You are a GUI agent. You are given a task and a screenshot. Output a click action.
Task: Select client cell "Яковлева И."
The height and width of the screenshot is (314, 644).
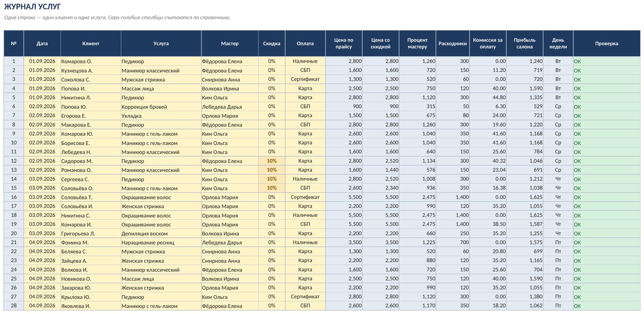[91, 306]
